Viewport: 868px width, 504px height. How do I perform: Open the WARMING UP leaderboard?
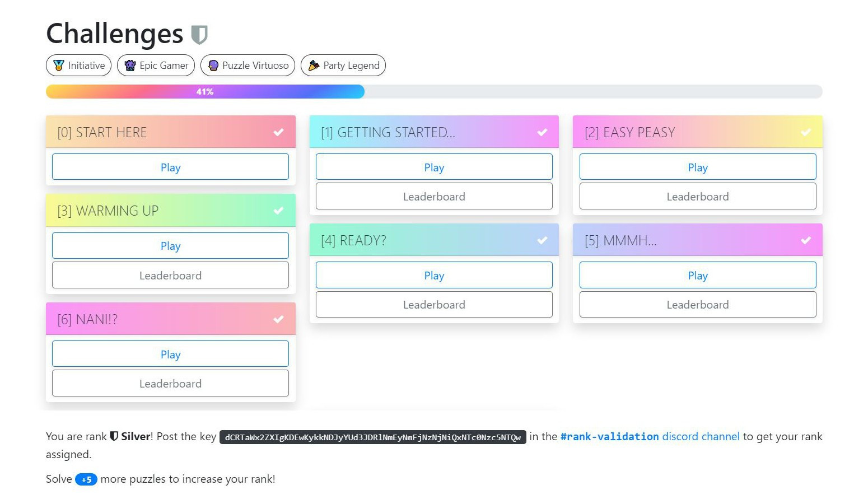click(x=170, y=275)
